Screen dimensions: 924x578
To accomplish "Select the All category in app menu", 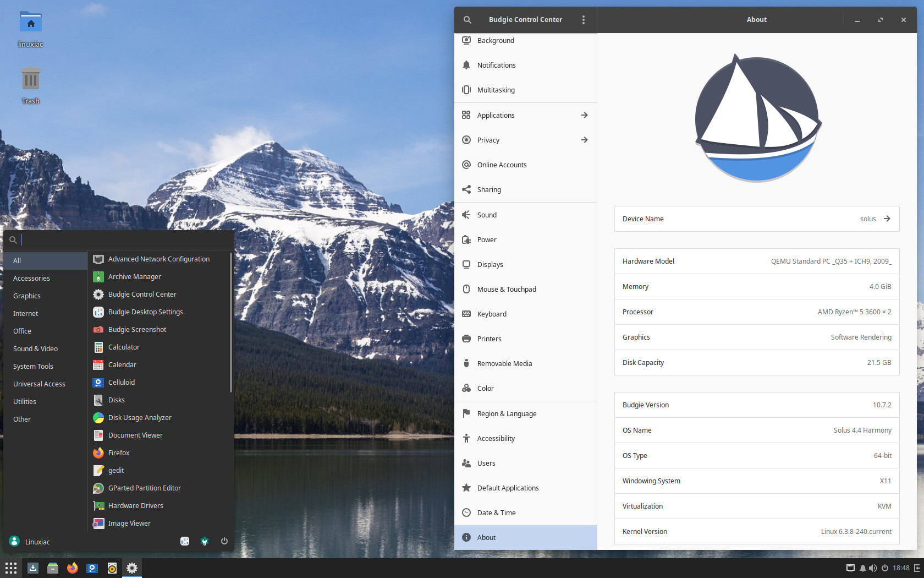I will 46,260.
